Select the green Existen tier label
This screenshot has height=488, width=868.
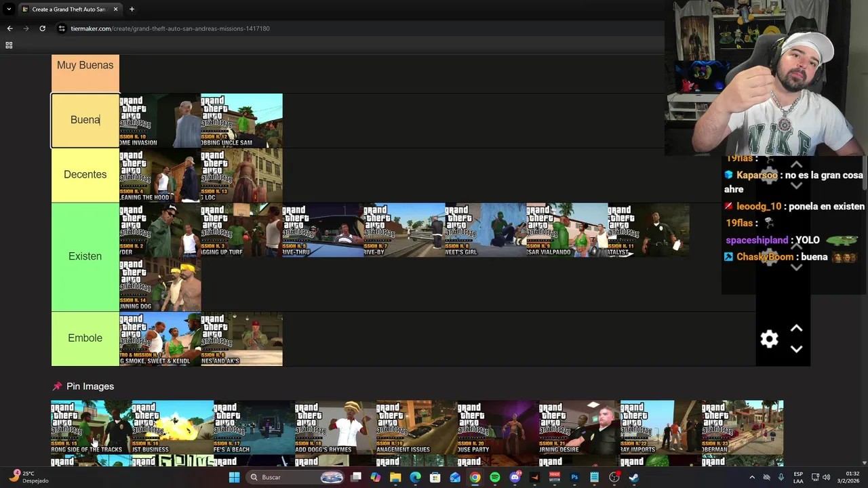point(85,256)
